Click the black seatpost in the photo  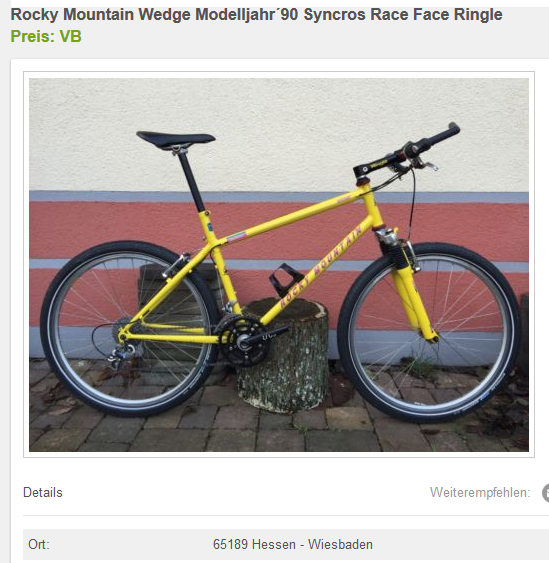(192, 181)
